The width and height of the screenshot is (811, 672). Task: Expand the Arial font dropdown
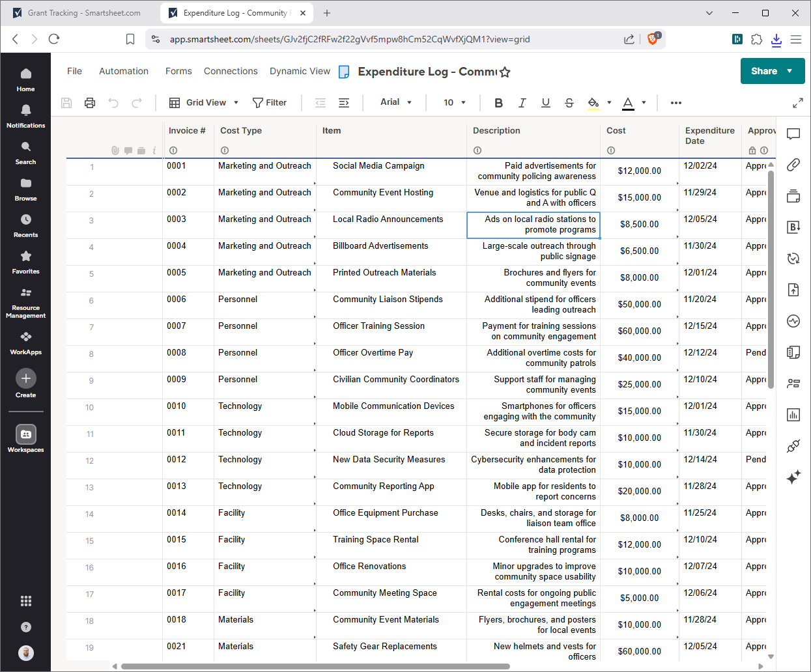tap(396, 102)
